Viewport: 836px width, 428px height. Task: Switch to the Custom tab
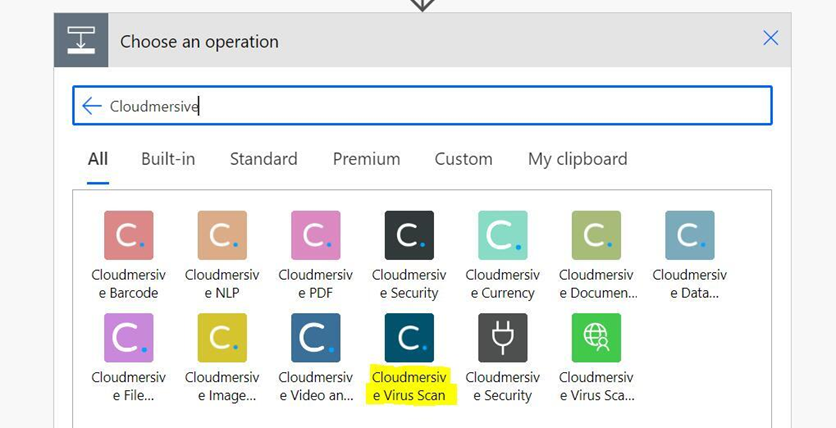pyautogui.click(x=463, y=159)
